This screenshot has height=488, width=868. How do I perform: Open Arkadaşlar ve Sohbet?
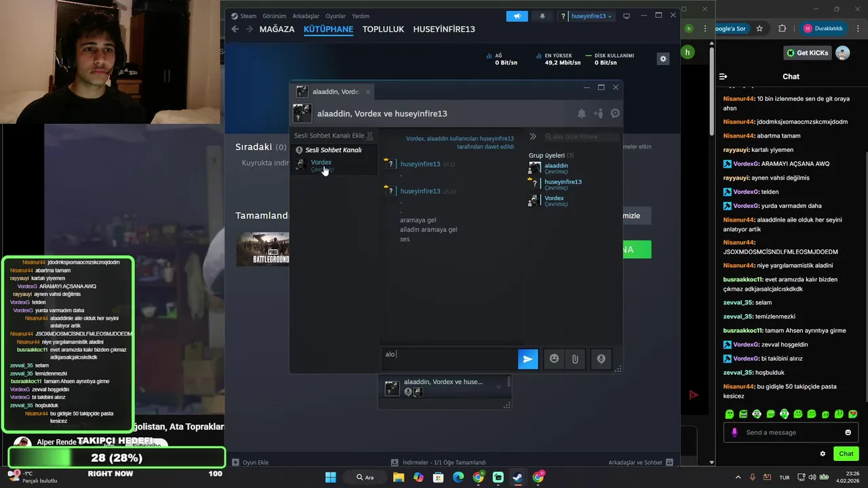641,462
